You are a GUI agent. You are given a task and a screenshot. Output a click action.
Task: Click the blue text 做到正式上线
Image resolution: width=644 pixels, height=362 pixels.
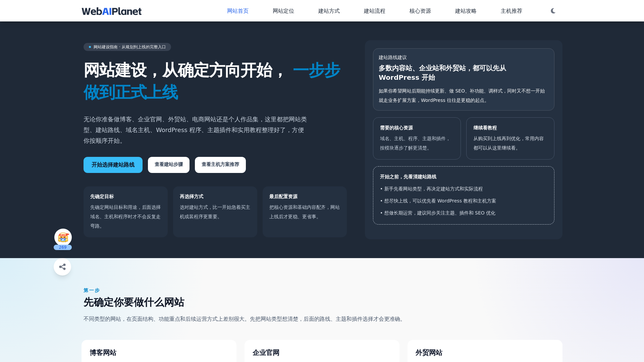coord(131,93)
